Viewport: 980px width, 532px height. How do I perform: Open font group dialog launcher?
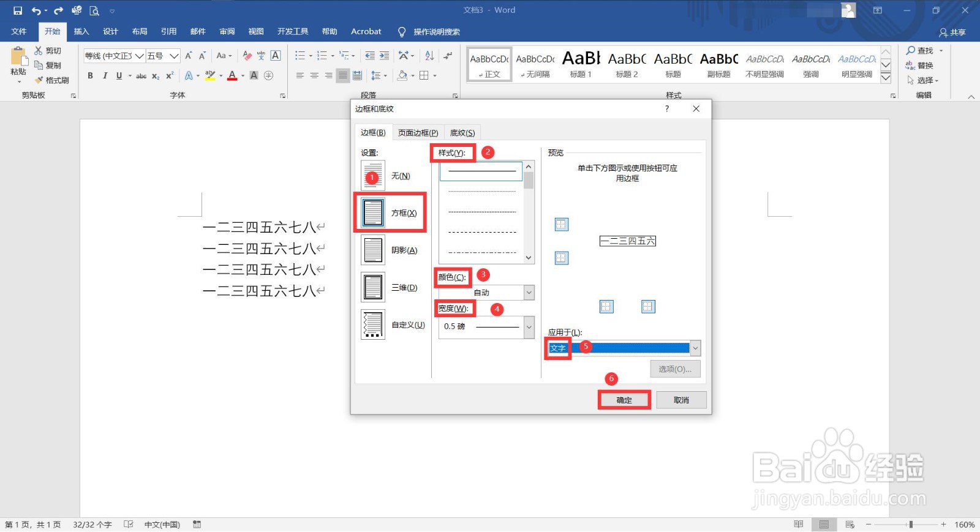pos(282,96)
